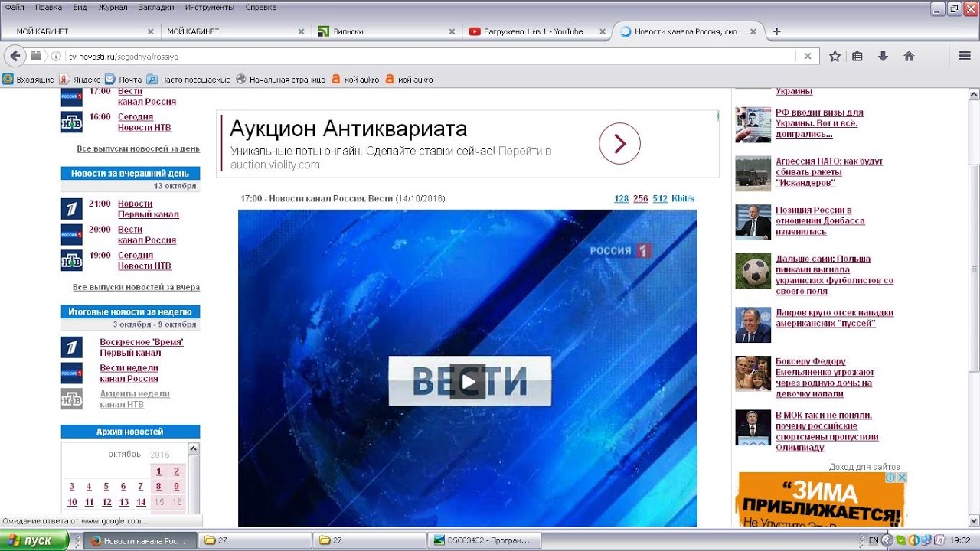980x551 pixels.
Task: Play the Vesti video
Action: point(468,381)
